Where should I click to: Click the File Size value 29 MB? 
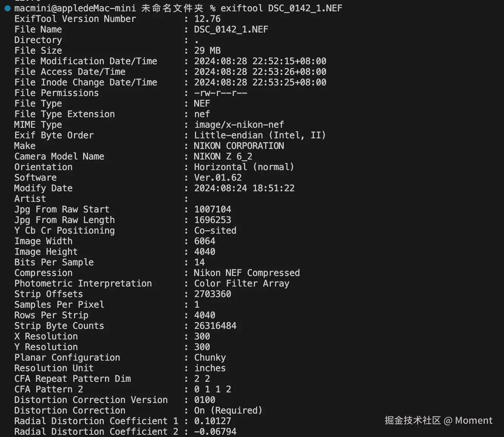[207, 51]
